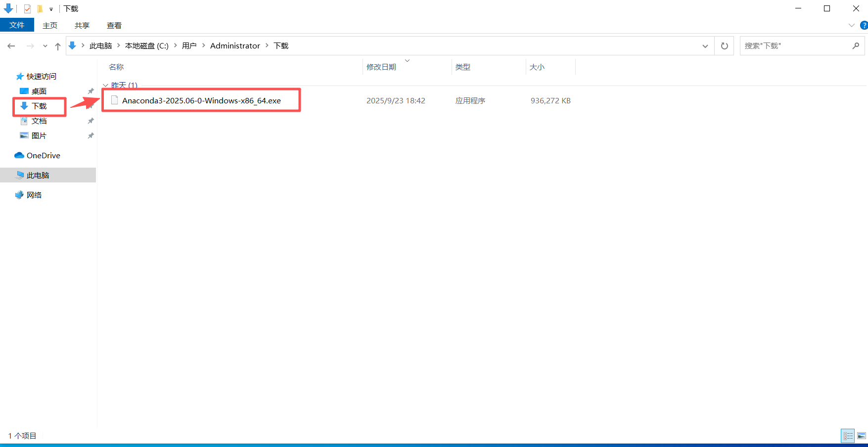The height and width of the screenshot is (447, 868).
Task: Click the pin icon beside 文档
Action: pyautogui.click(x=91, y=121)
